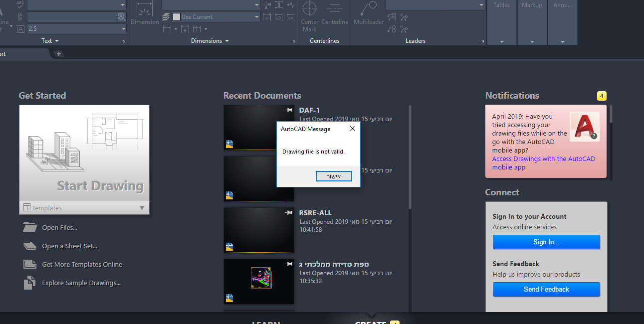Expand the Dimensions panel
The width and height of the screenshot is (644, 324).
(210, 41)
